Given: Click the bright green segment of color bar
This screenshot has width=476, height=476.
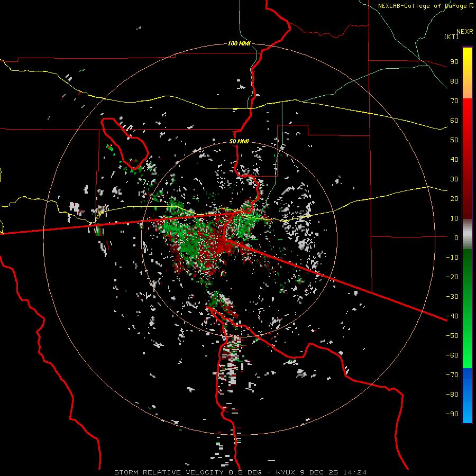Looking at the screenshot, I should point(467,349).
